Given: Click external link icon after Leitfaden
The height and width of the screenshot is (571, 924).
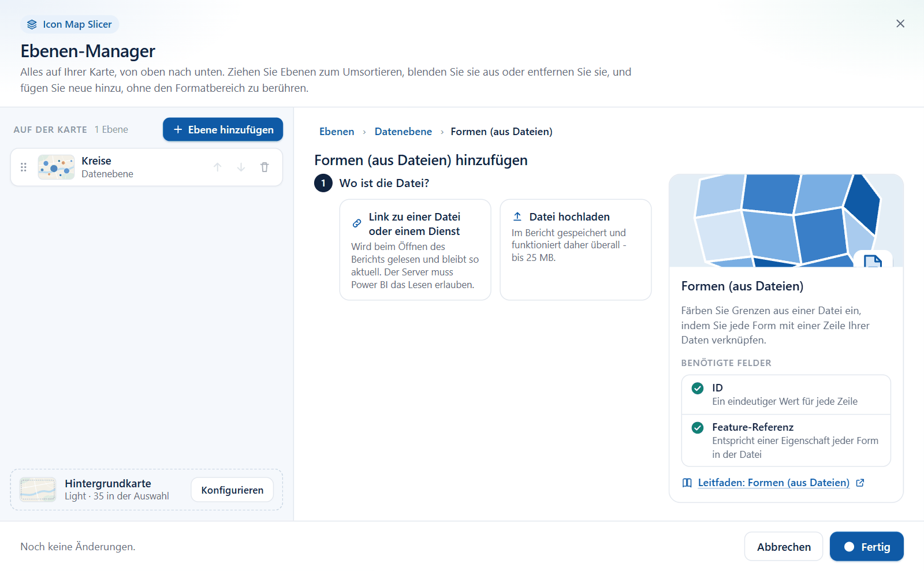Looking at the screenshot, I should 860,483.
